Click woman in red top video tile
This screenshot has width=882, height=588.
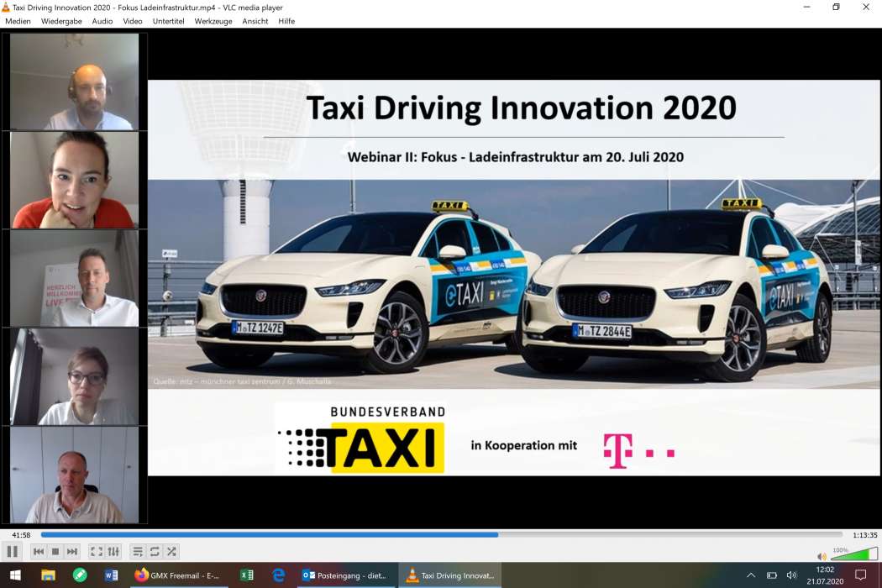(x=74, y=180)
